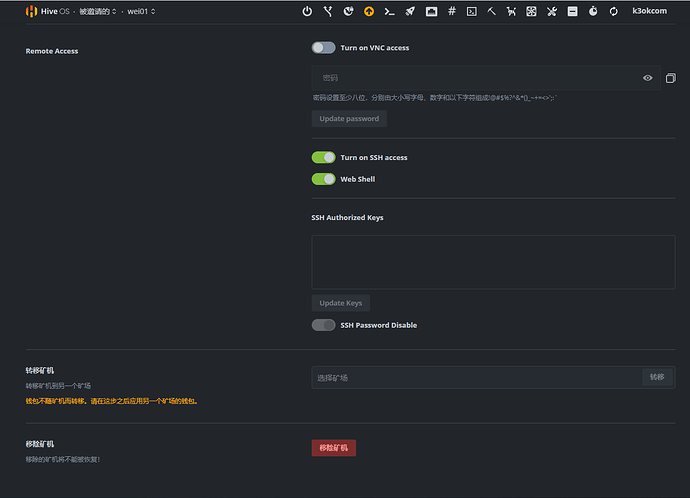The height and width of the screenshot is (498, 690).
Task: Click the rocket overclocking icon
Action: point(410,11)
